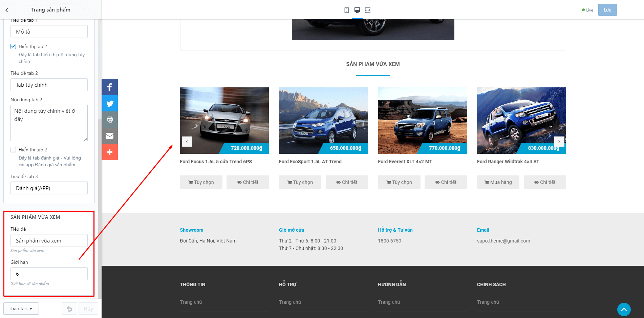Click Chi tiết for Ford Everest
The image size is (644, 318).
click(x=446, y=182)
